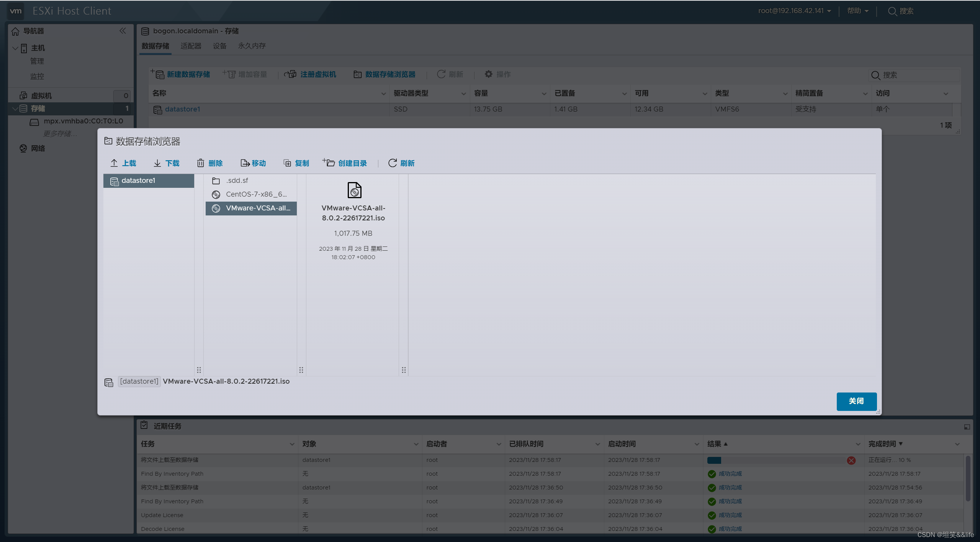Switch to the Adapters (适配器) tab

191,46
